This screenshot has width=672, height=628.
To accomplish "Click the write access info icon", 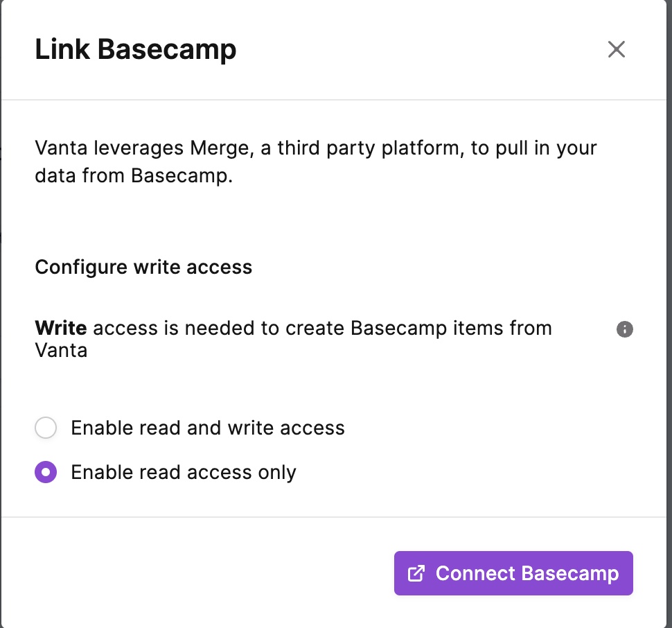I will [624, 329].
